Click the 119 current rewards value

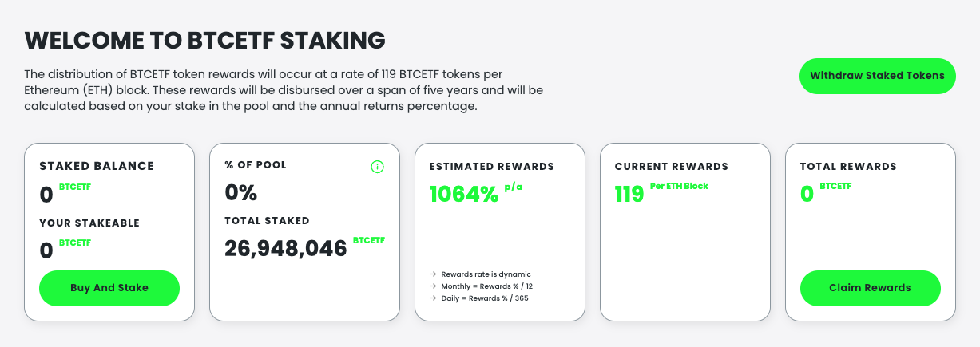629,194
